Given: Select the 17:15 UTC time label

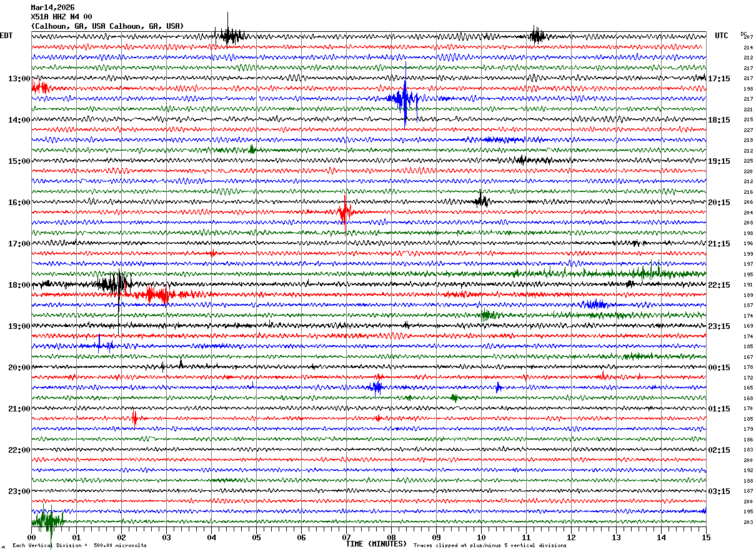Looking at the screenshot, I should 719,79.
